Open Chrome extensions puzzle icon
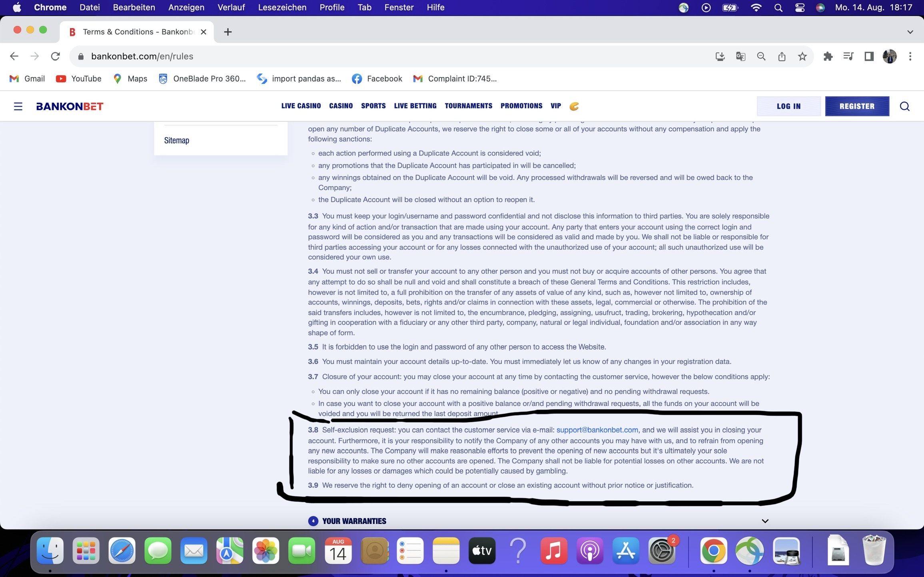The image size is (924, 577). pyautogui.click(x=828, y=56)
